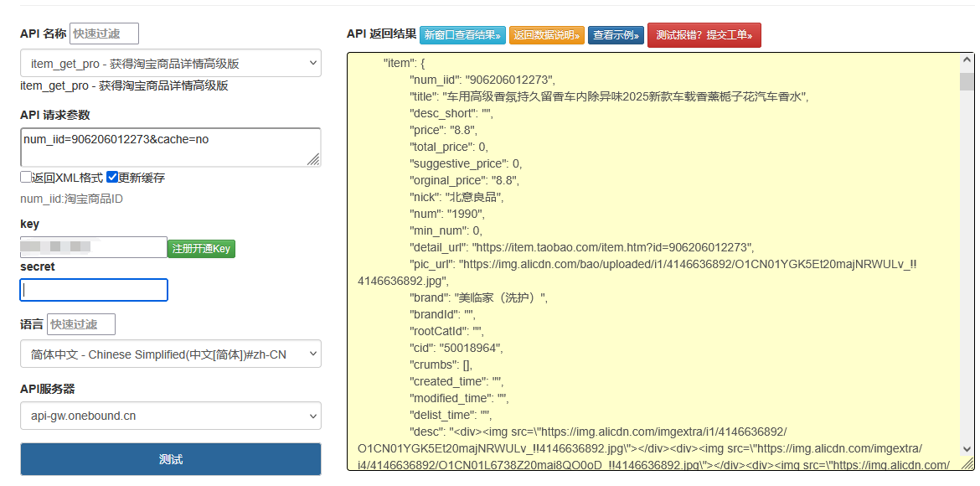Click the result scrollbar up arrow
This screenshot has height=486, width=980.
[967, 60]
